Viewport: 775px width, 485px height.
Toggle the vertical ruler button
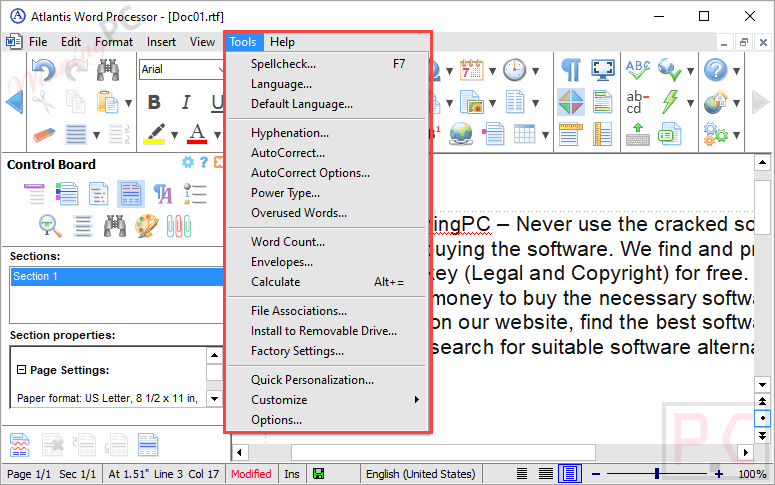603,134
